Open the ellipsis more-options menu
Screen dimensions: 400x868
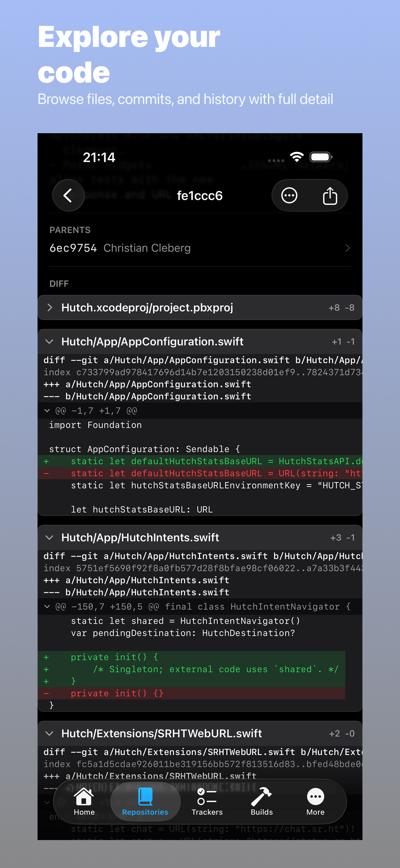(x=289, y=196)
